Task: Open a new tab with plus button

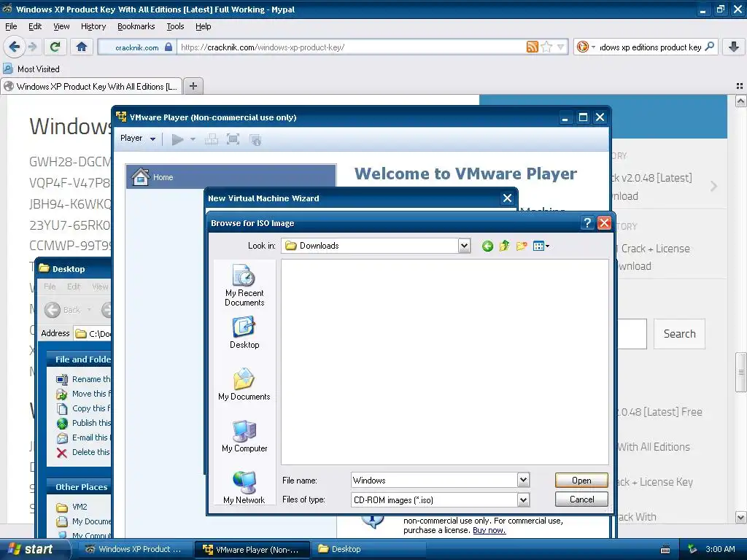Action: point(193,86)
